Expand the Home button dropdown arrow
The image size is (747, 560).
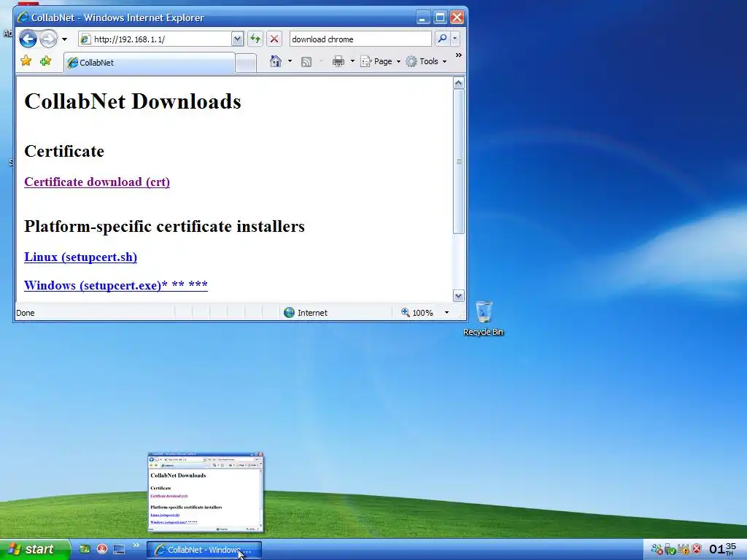tap(290, 61)
